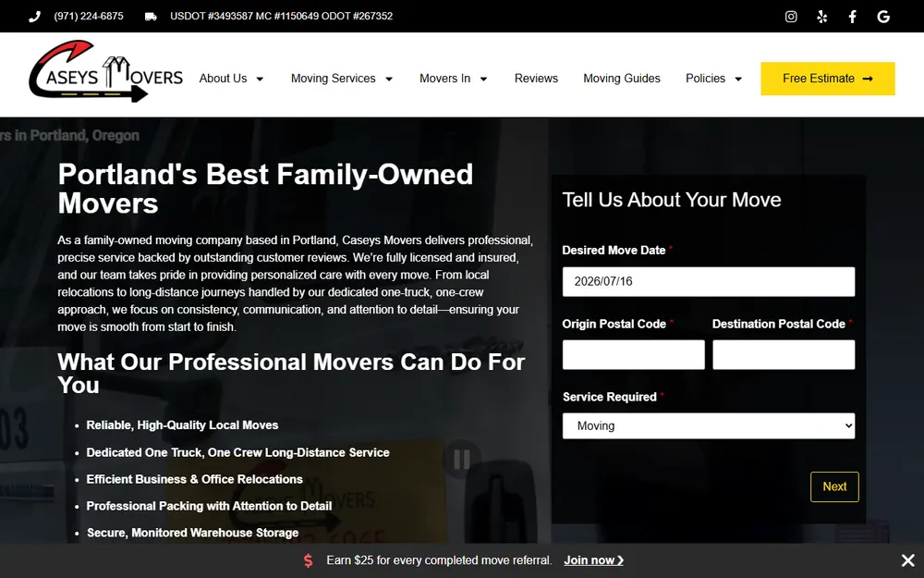Open the Policies menu

point(705,79)
